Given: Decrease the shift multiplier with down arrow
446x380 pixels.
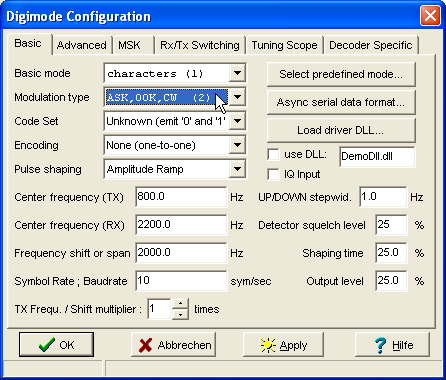Looking at the screenshot, I should tap(180, 314).
